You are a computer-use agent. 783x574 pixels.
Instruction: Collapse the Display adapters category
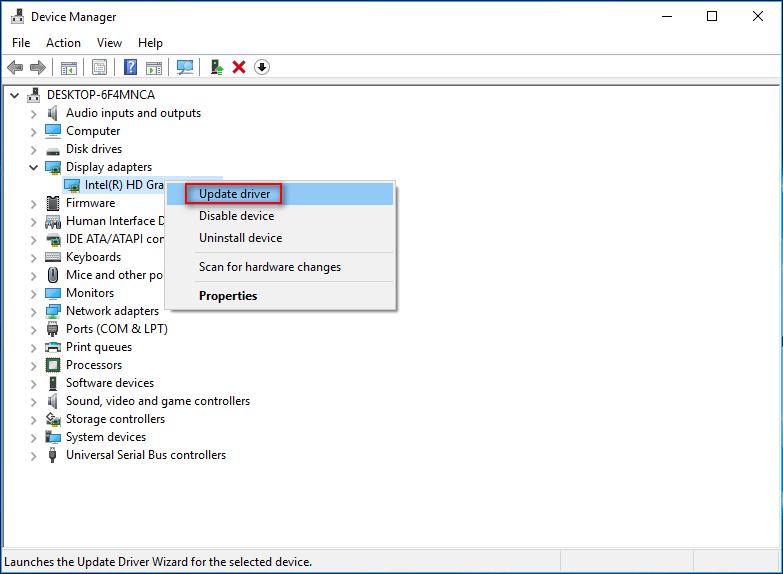tap(33, 167)
